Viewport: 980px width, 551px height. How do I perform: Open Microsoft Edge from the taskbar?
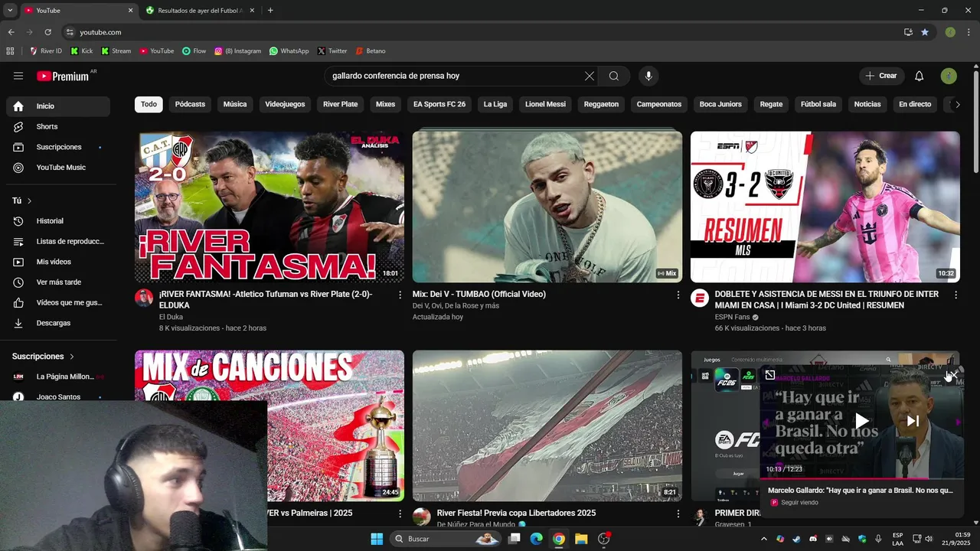point(537,539)
